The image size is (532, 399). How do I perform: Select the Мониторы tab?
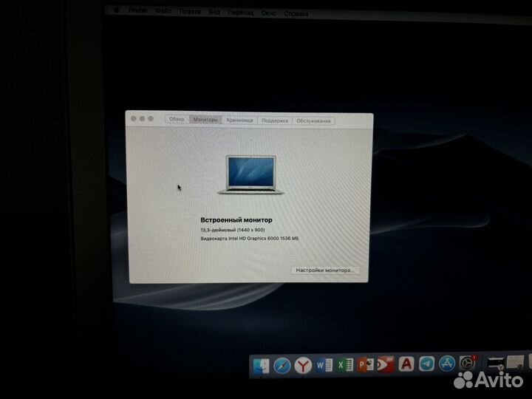pyautogui.click(x=205, y=120)
